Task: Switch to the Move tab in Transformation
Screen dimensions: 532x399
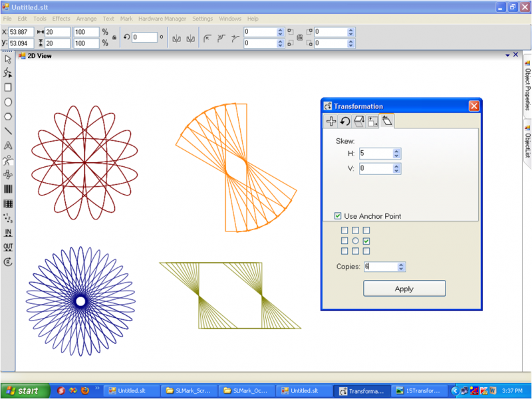Action: 331,121
